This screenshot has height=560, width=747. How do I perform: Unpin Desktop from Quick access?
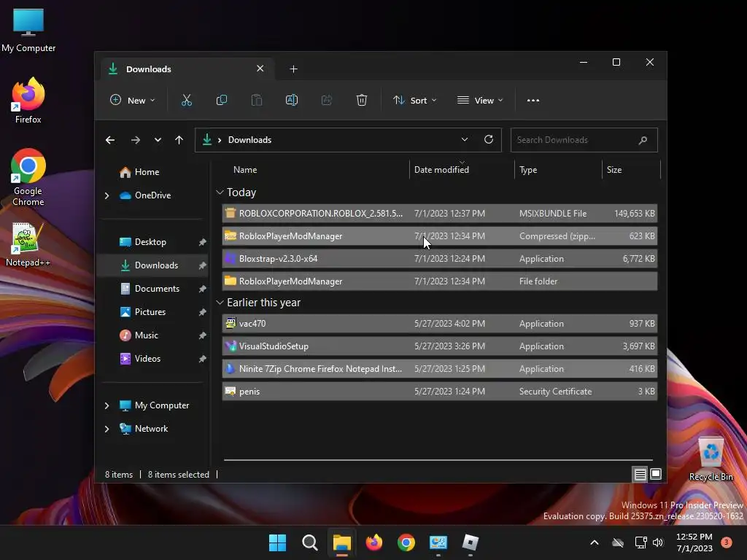203,242
